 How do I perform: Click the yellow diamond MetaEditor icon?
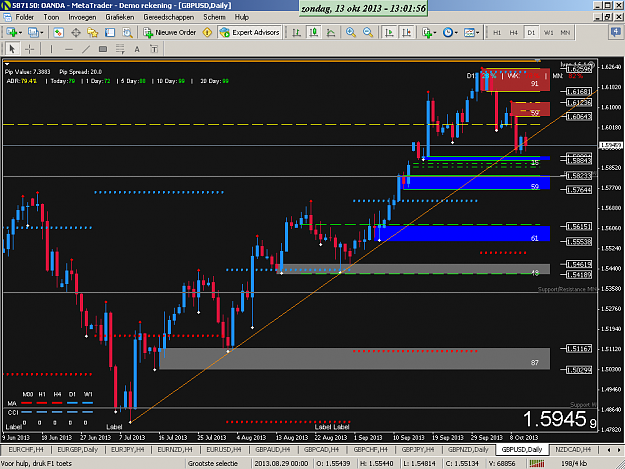coord(207,32)
